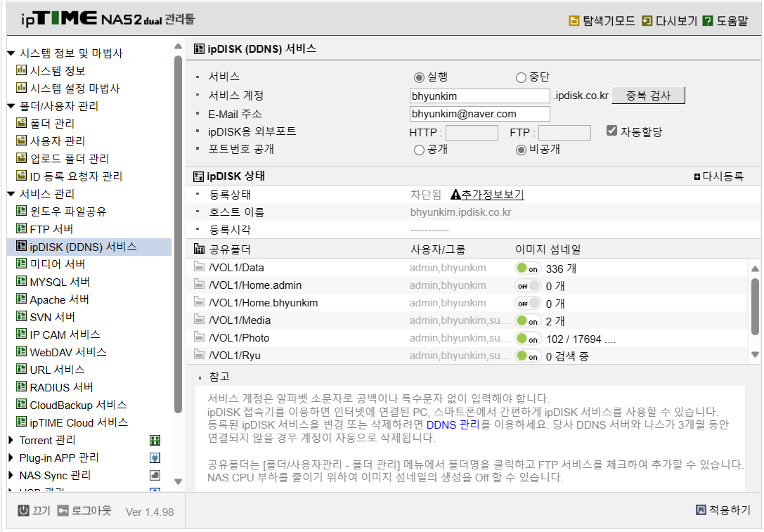Viewport: 764px width, 532px height.
Task: Click the 도움말 header label
Action: 732,21
